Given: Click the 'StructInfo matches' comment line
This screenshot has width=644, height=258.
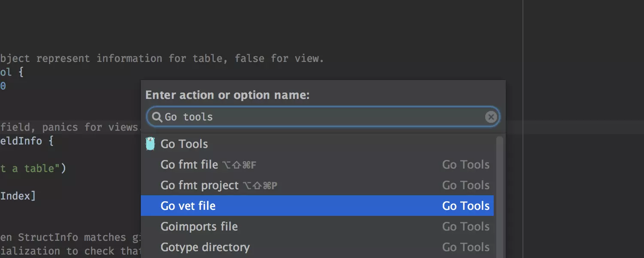Looking at the screenshot, I should pyautogui.click(x=64, y=237).
